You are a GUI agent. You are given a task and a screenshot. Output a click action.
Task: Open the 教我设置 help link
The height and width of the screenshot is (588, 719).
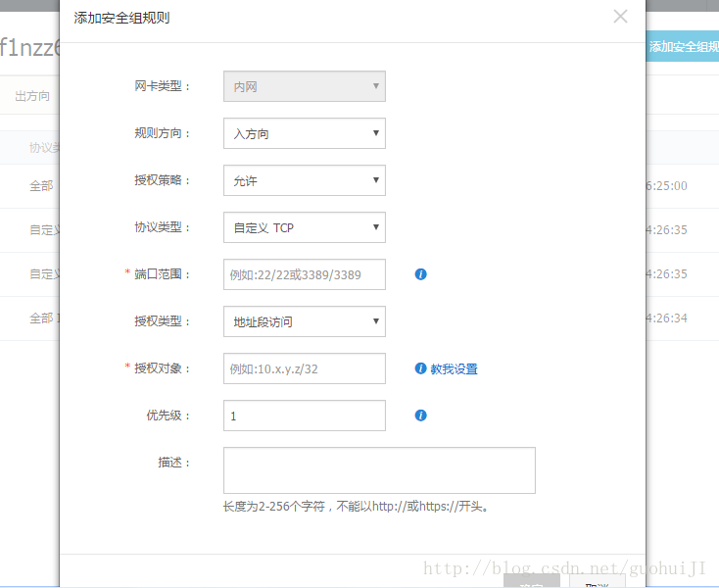455,369
